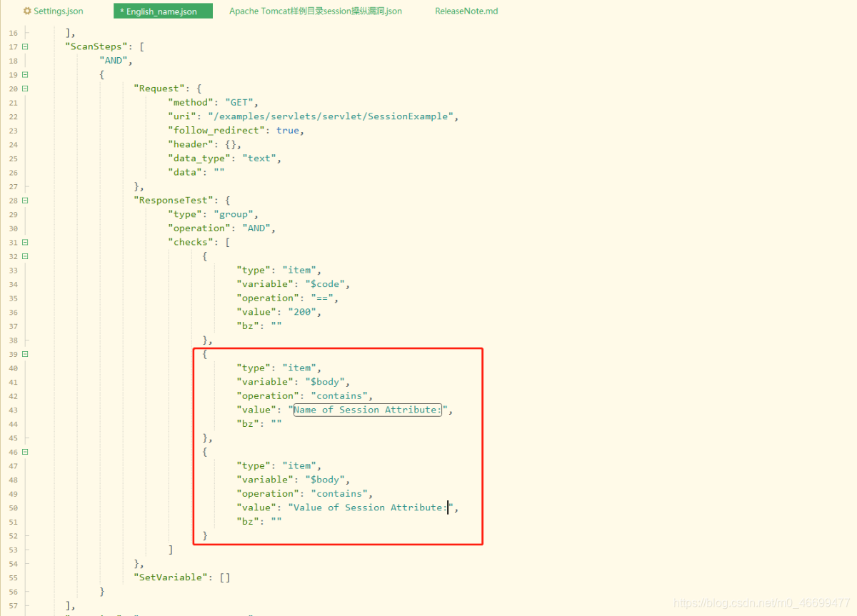This screenshot has height=616, width=857.
Task: Collapse the first check item fold at line 32
Action: (26, 256)
